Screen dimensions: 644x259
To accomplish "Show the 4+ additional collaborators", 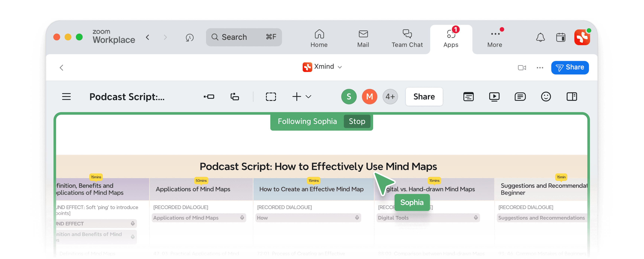I will (390, 97).
